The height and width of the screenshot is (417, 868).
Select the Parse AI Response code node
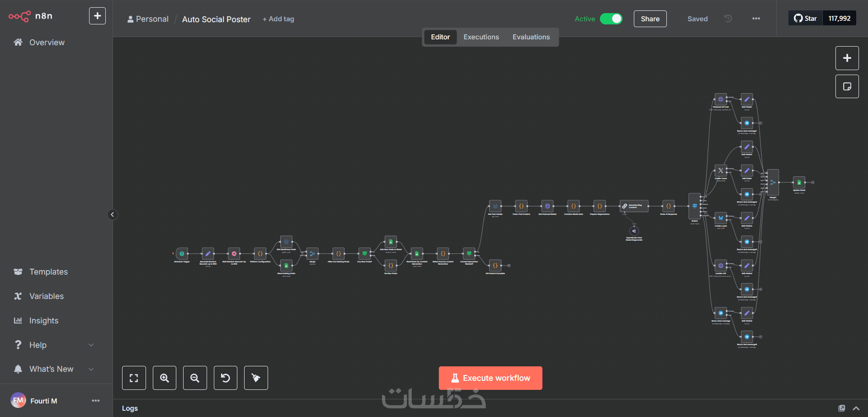[x=669, y=206]
